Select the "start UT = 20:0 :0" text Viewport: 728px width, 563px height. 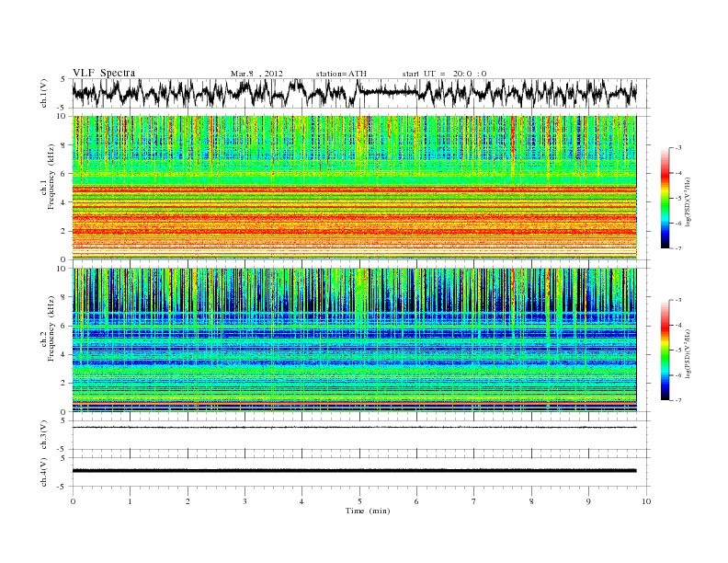444,74
